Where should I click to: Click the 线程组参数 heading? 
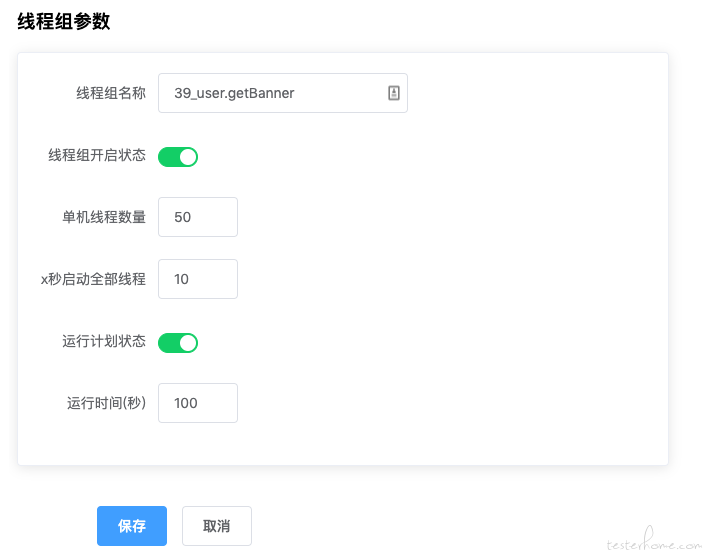click(64, 21)
